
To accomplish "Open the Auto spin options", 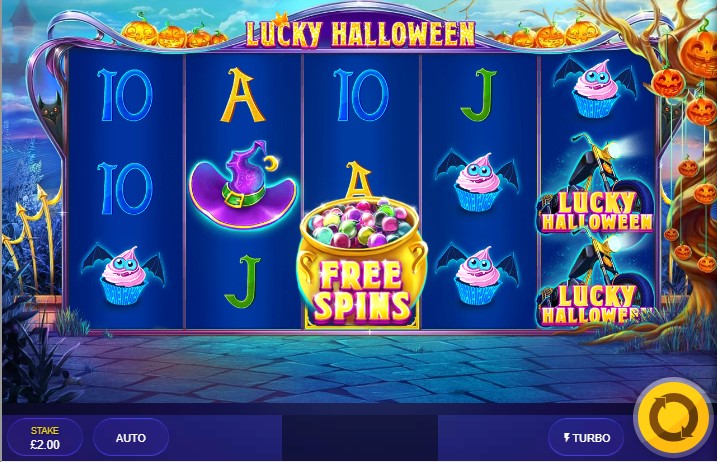I will click(131, 438).
